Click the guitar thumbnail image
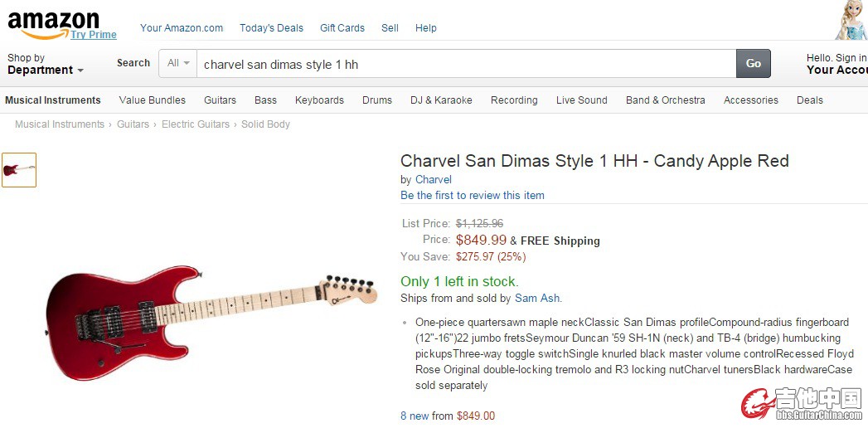Viewport: 868px width, 428px height. tap(19, 170)
